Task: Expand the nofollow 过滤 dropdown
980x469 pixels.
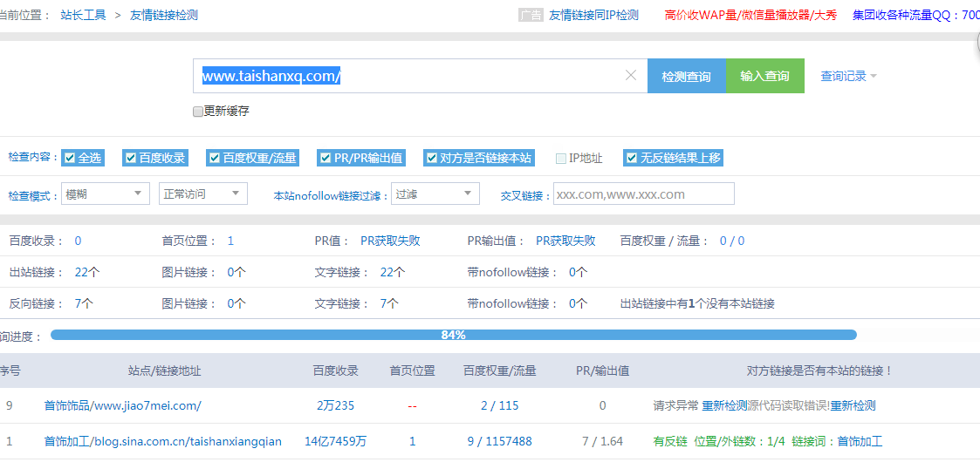Action: click(x=435, y=194)
